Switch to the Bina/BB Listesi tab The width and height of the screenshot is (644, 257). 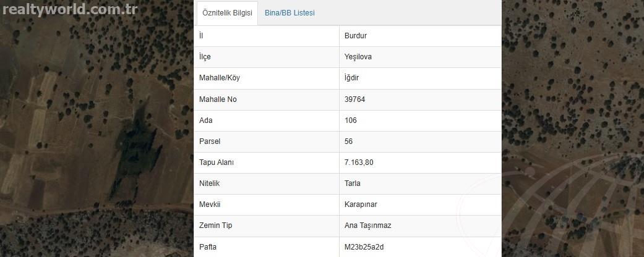pyautogui.click(x=290, y=13)
